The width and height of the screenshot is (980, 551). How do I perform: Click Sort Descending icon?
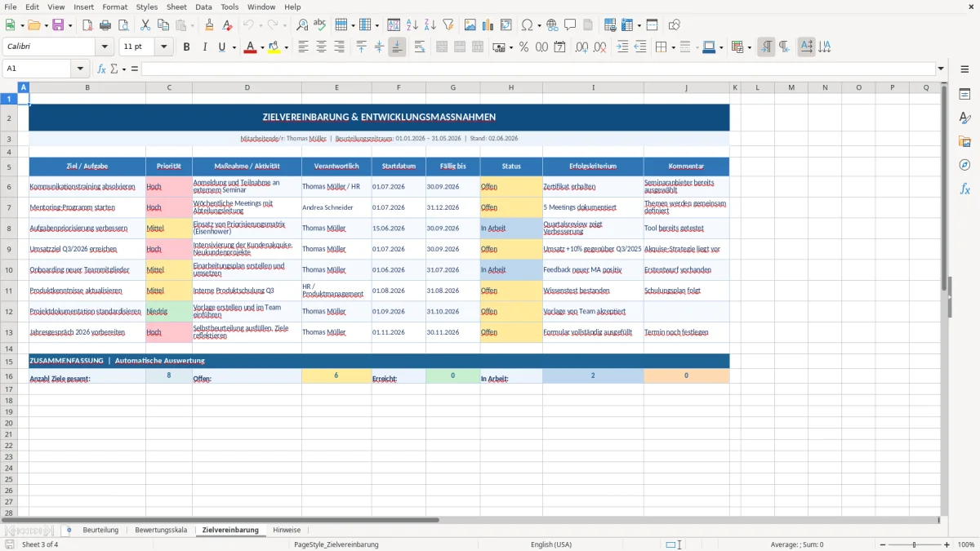[x=430, y=25]
